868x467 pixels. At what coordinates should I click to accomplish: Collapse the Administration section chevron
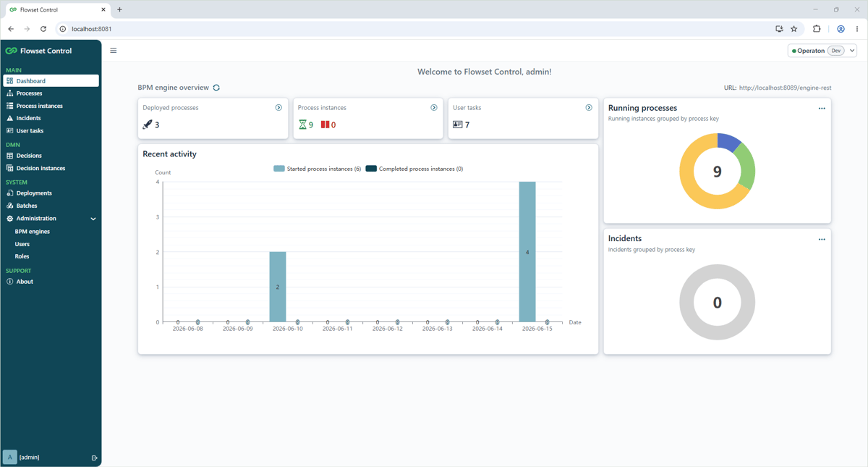[x=93, y=219]
